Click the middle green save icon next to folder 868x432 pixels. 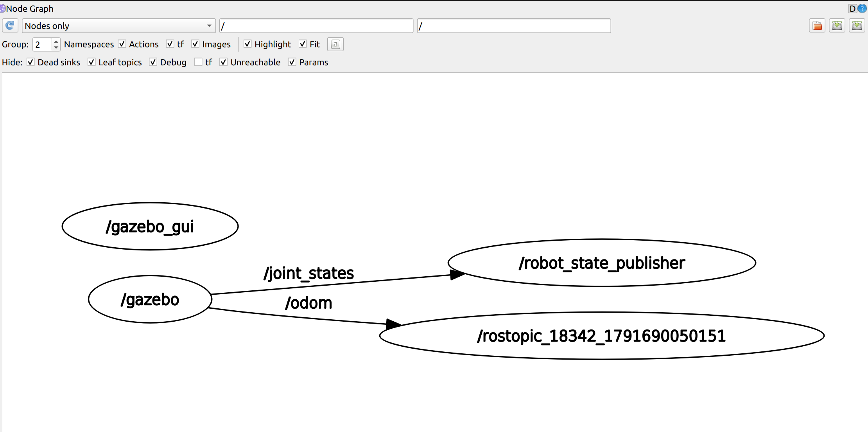tap(837, 26)
